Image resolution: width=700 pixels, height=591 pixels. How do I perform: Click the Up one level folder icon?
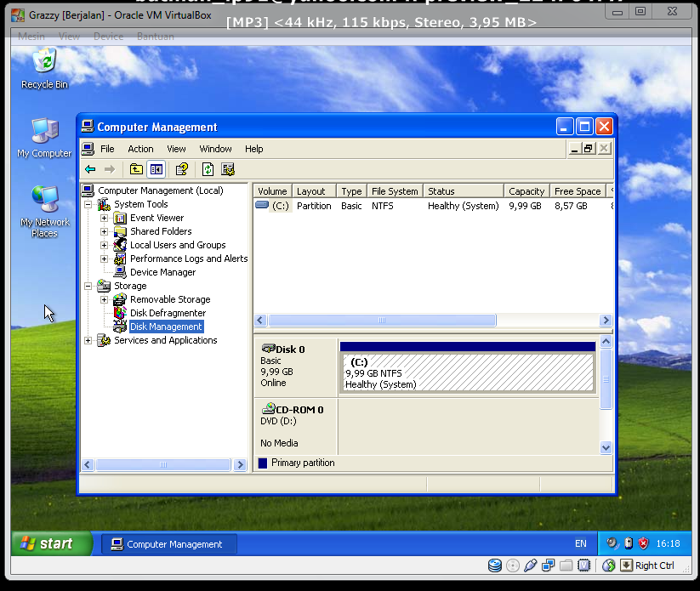tap(136, 169)
